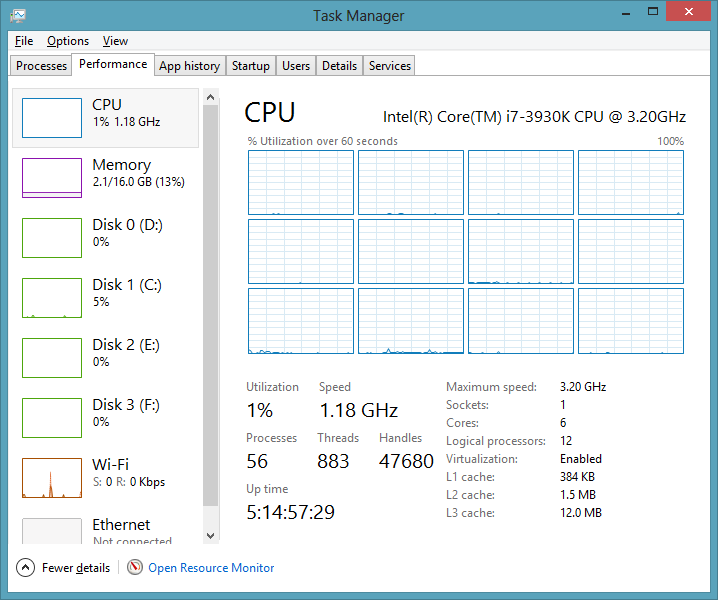The width and height of the screenshot is (718, 600).
Task: Minimize the Task Manager window
Action: pyautogui.click(x=626, y=12)
